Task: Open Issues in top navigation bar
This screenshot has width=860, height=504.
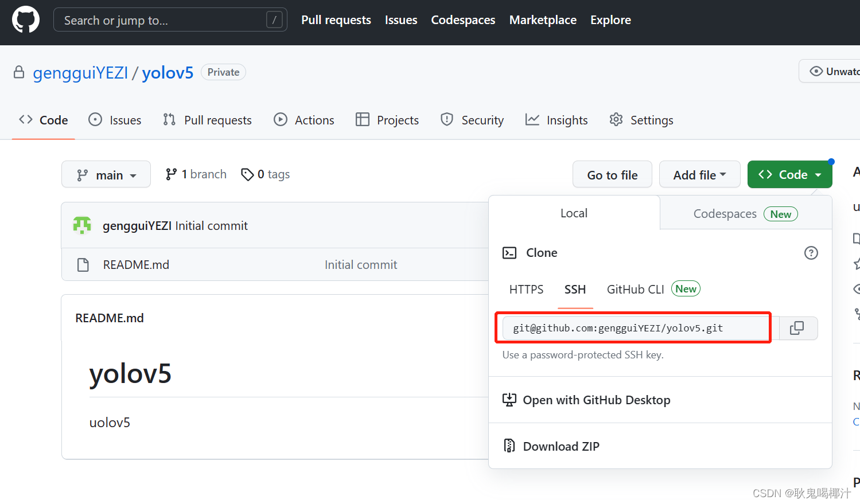Action: click(x=401, y=20)
